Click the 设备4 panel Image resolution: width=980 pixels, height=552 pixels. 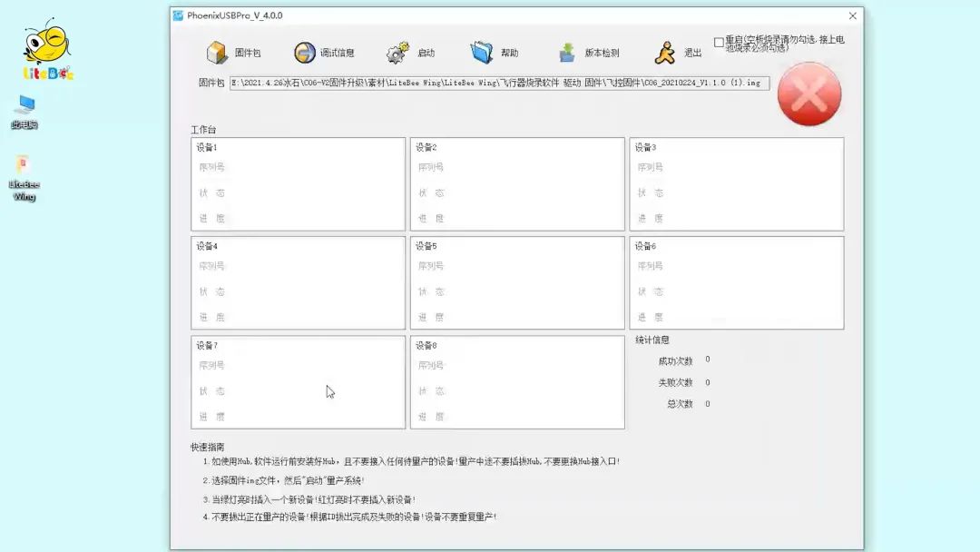[x=299, y=282]
